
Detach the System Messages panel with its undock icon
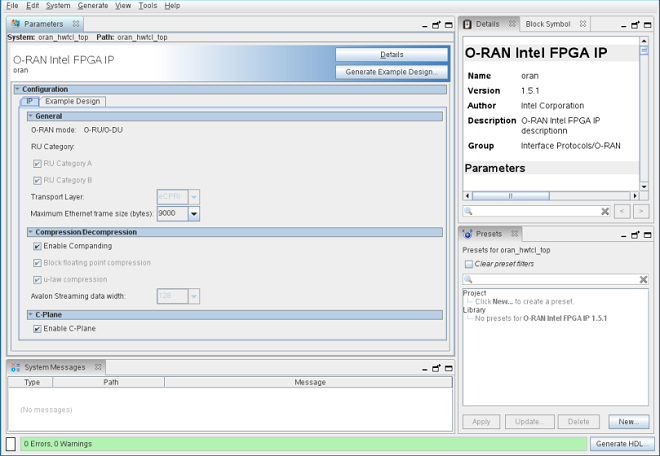pyautogui.click(x=436, y=368)
